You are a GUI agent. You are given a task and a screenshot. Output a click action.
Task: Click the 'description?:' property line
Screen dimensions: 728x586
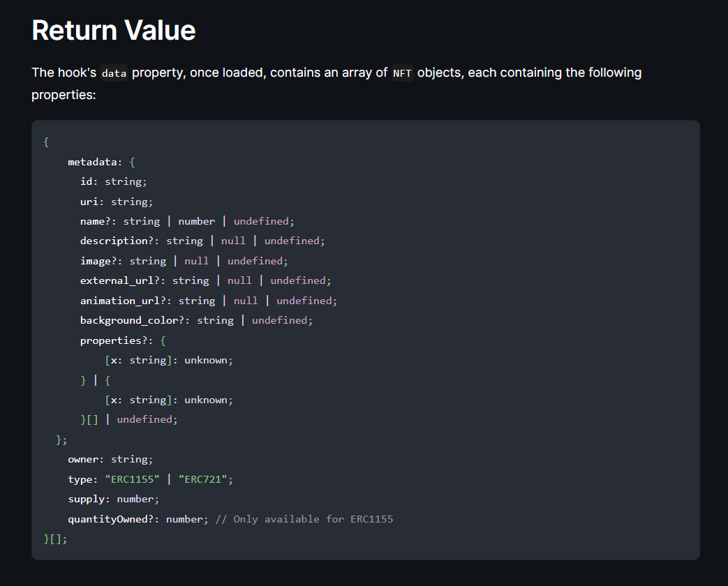pos(202,241)
